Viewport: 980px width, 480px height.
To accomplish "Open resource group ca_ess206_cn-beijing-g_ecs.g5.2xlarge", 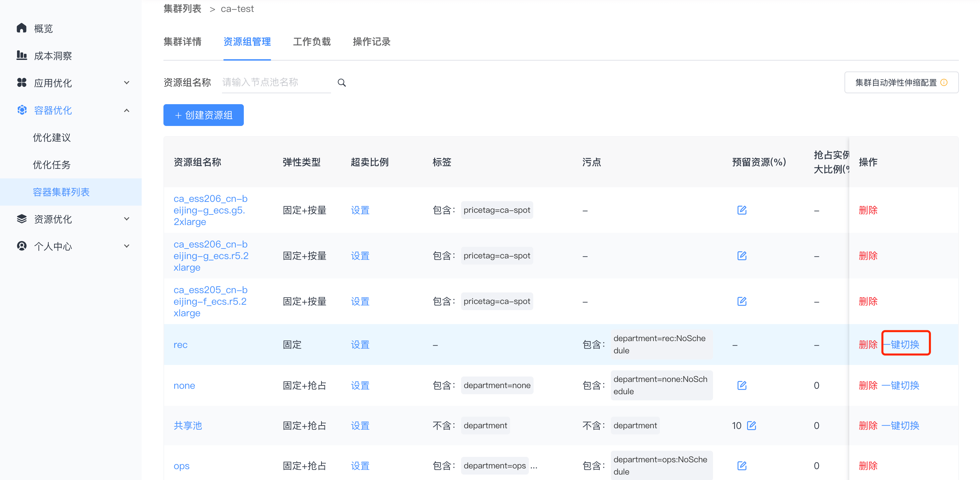I will [211, 210].
